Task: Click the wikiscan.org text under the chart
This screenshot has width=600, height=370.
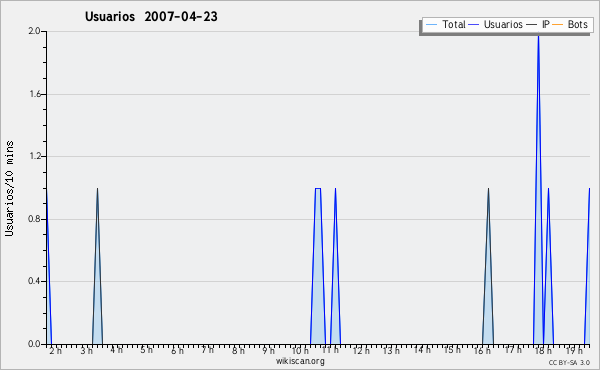Action: click(300, 361)
